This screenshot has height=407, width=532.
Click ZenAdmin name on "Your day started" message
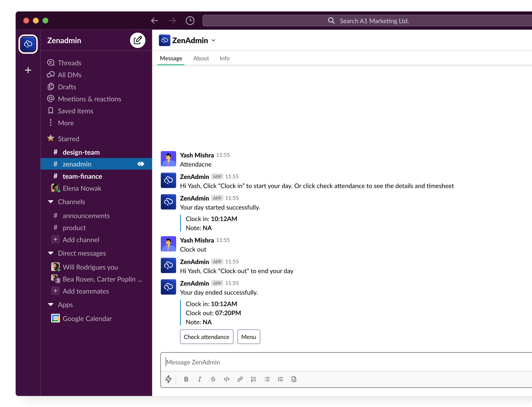(195, 198)
